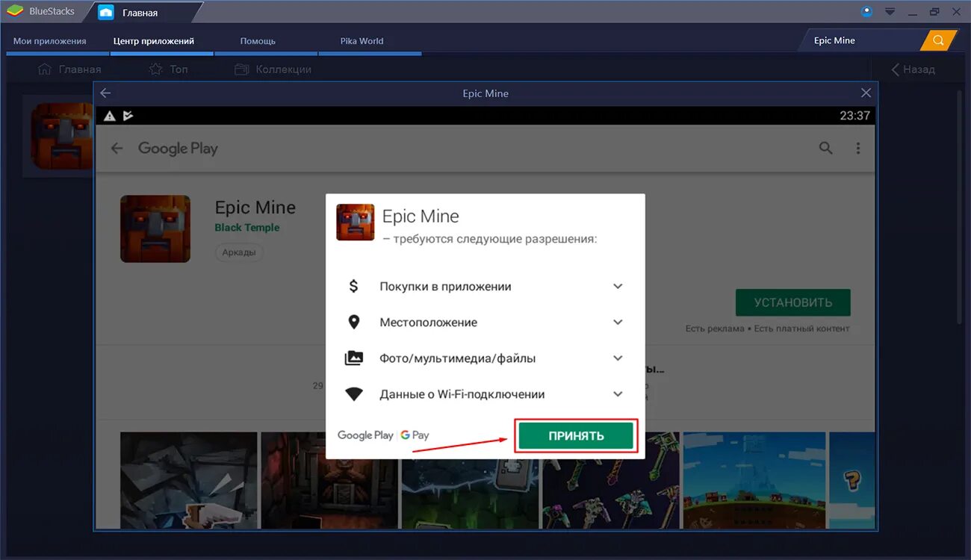
Task: Click the large Epic Mine app icon
Action: 155,229
